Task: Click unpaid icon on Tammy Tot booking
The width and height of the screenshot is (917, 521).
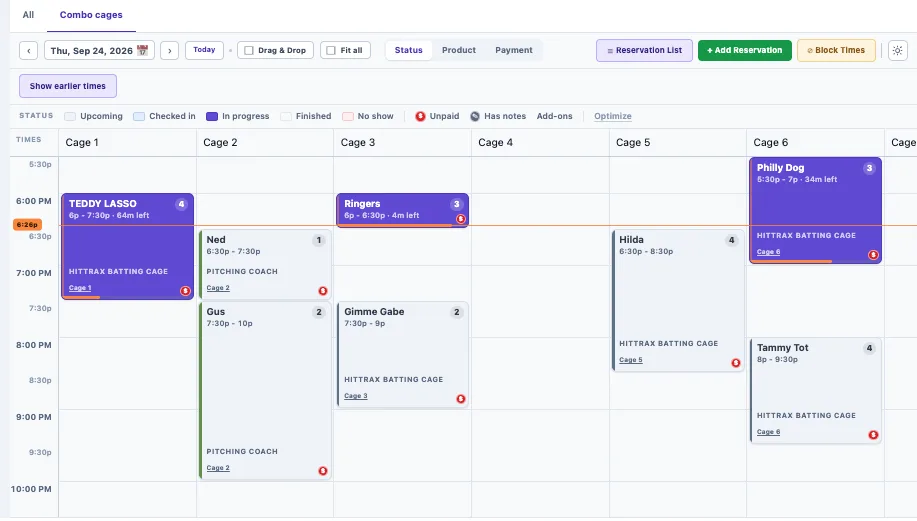Action: point(873,435)
